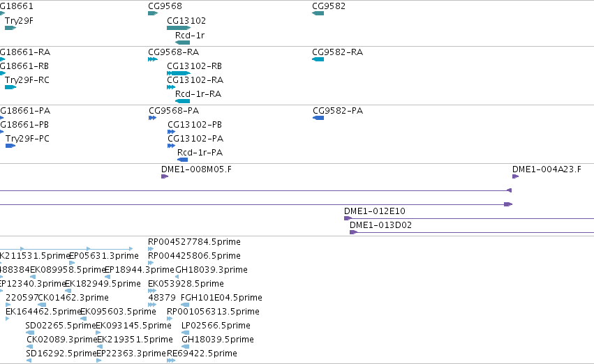Select the Rcd-1r-PA protein glyph
594x364 pixels.
click(183, 160)
